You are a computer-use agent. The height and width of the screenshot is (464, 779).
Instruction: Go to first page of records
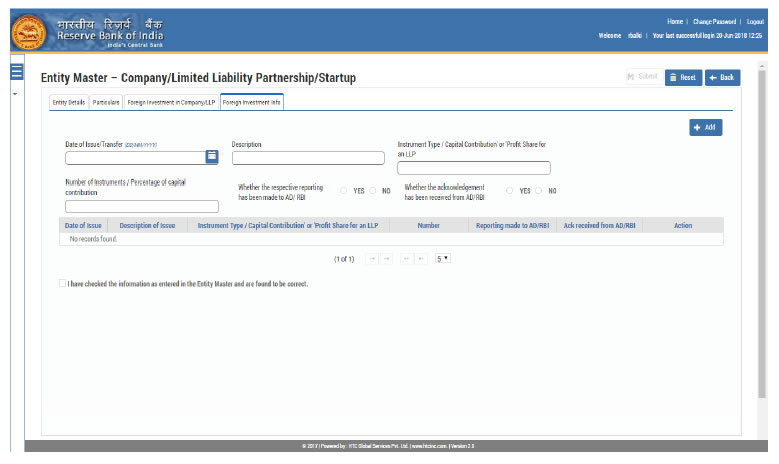pos(372,259)
